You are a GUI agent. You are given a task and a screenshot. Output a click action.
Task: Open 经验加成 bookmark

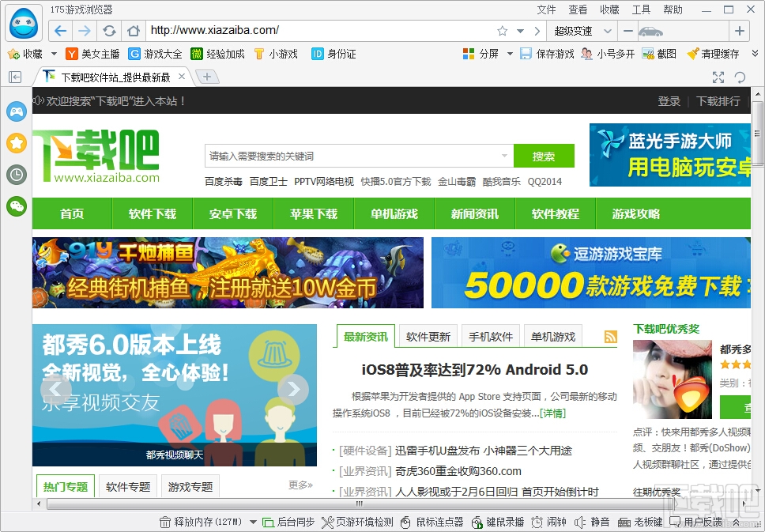(217, 54)
